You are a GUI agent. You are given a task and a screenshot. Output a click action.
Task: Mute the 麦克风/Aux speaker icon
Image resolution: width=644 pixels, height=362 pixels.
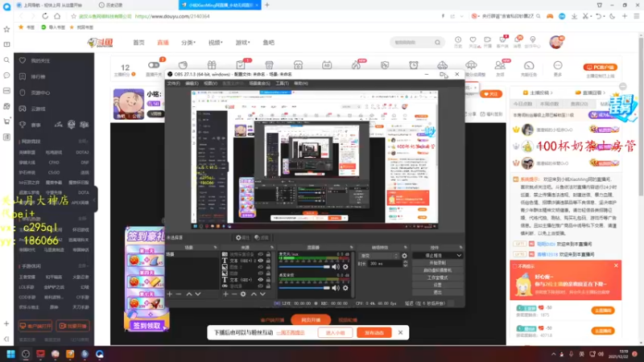click(336, 267)
